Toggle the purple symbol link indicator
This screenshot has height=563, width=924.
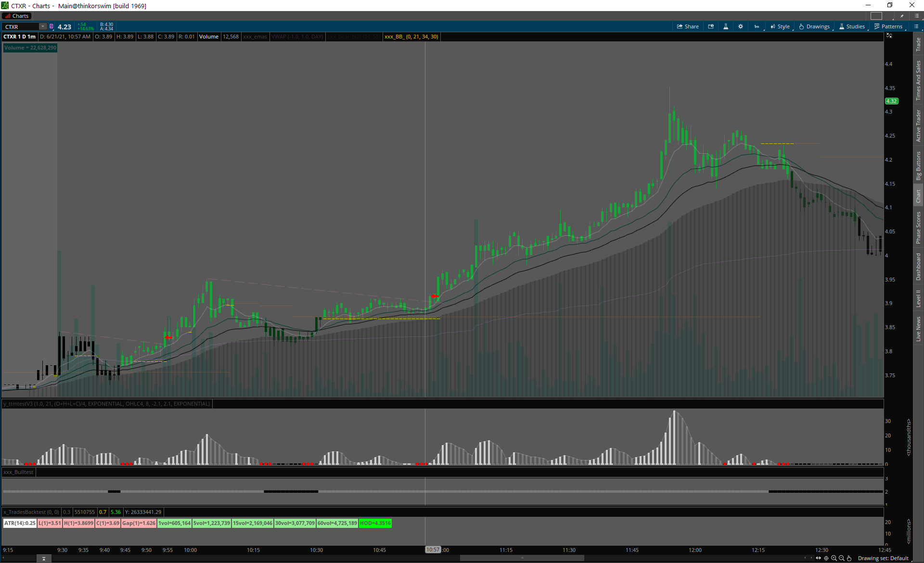pyautogui.click(x=51, y=26)
